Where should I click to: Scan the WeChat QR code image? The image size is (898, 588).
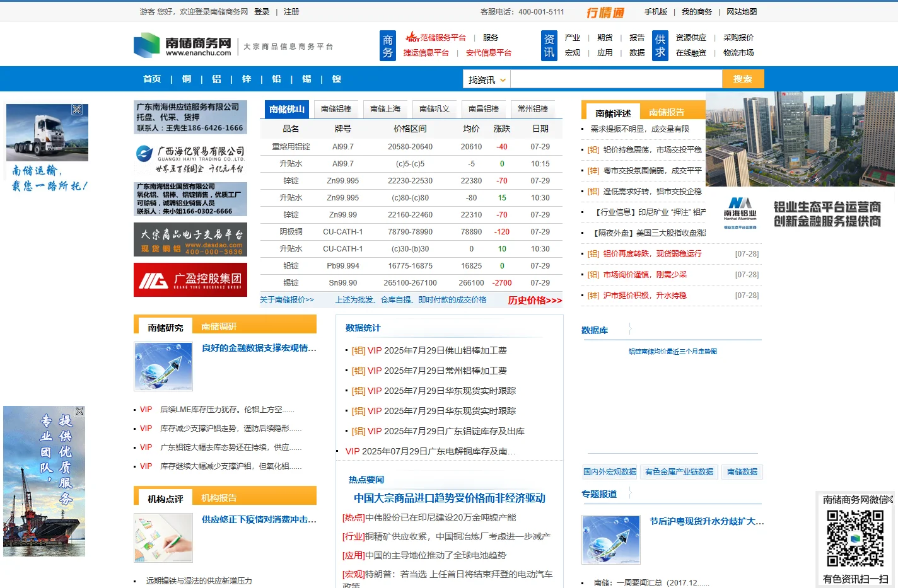(x=855, y=538)
